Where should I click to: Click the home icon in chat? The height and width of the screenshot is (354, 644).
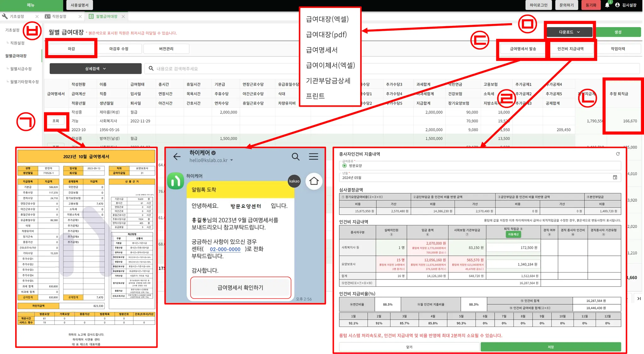314,181
